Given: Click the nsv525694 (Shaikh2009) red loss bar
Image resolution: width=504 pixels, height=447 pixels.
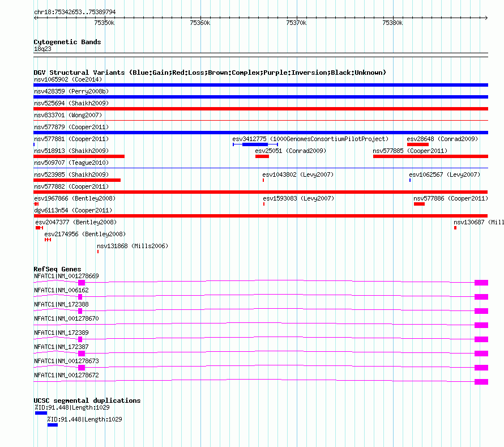Looking at the screenshot, I should (260, 109).
